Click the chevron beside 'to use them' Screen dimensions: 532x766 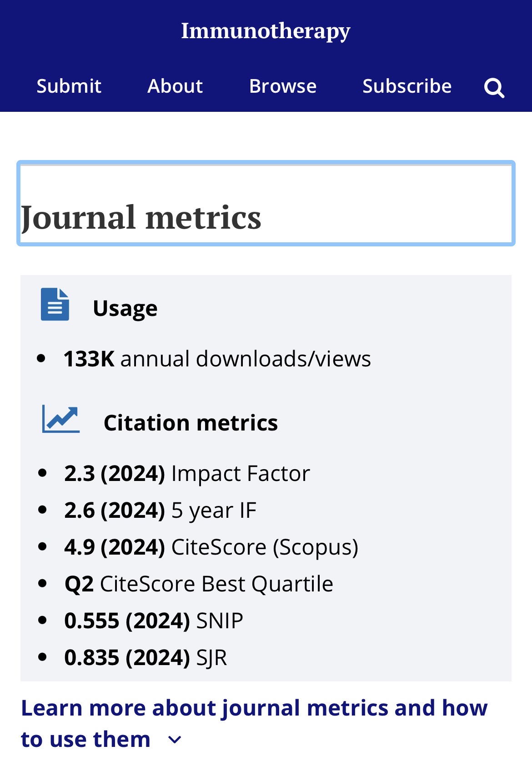click(175, 740)
